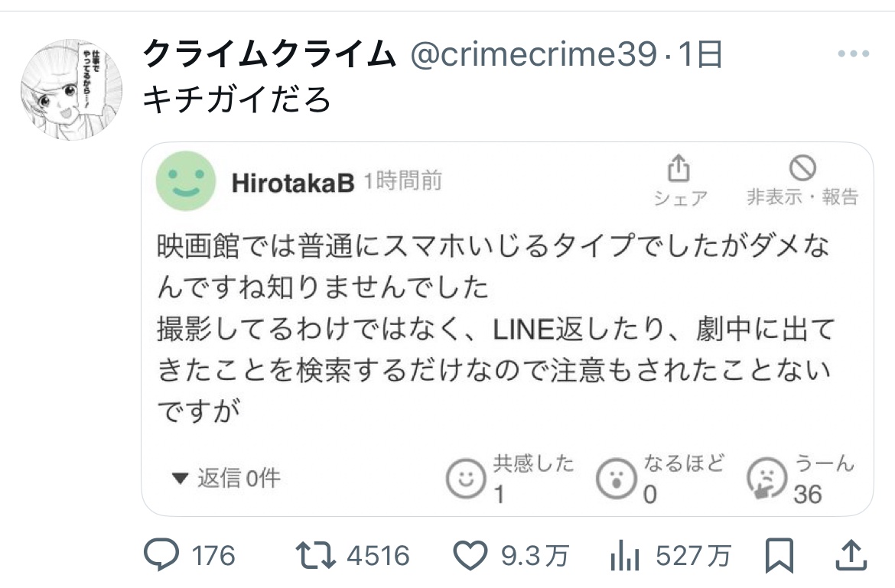This screenshot has height=588, width=895.
Task: Open the @crimecrime39 handle link
Action: tap(535, 54)
